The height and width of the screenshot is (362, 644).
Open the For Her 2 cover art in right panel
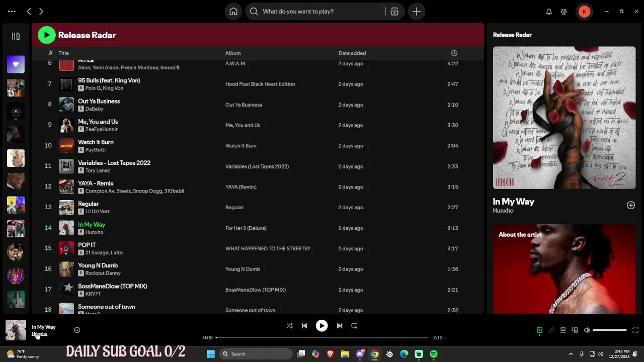tap(564, 118)
